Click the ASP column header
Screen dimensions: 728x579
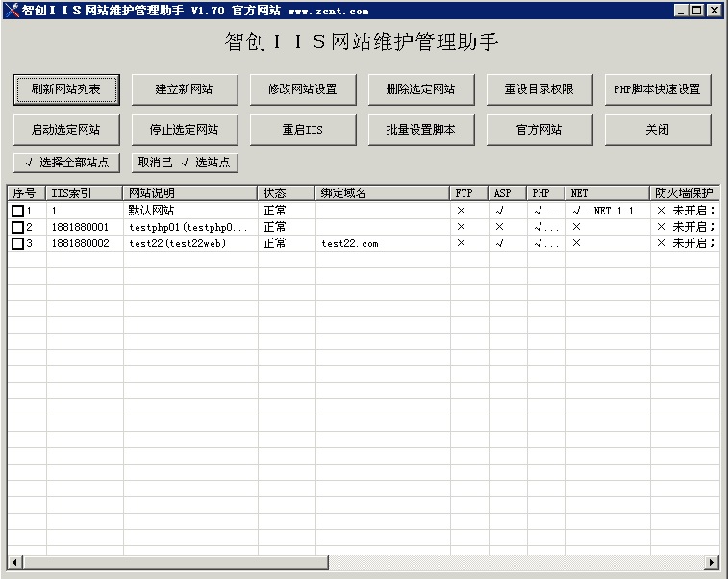coord(507,192)
